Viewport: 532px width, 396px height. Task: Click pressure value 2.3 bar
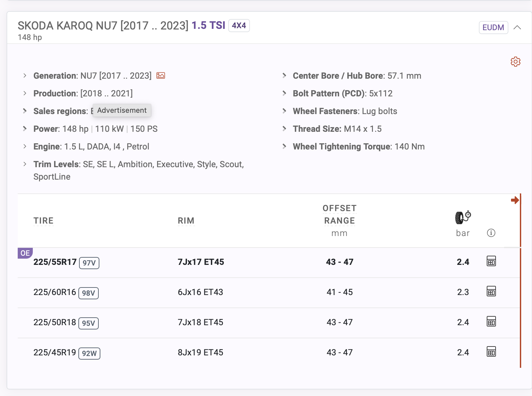pos(463,292)
